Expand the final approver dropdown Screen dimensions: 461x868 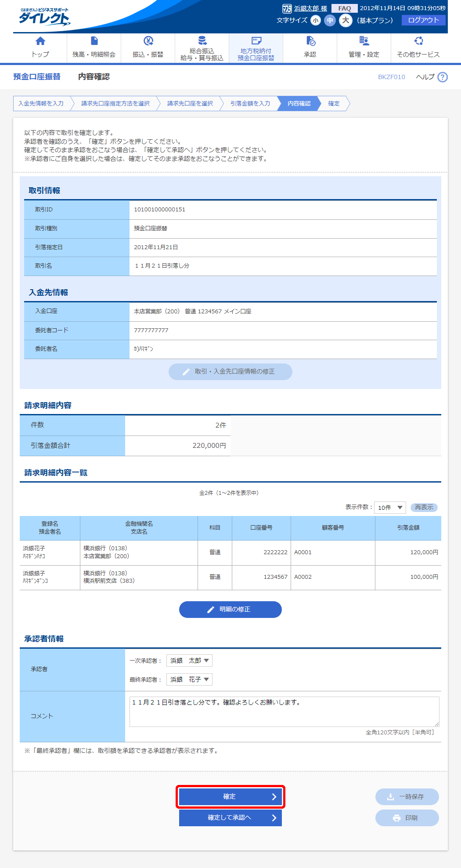189,679
